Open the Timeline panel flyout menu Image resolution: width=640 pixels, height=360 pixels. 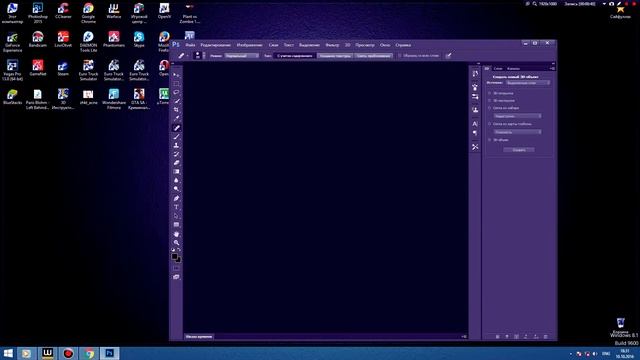(x=464, y=337)
